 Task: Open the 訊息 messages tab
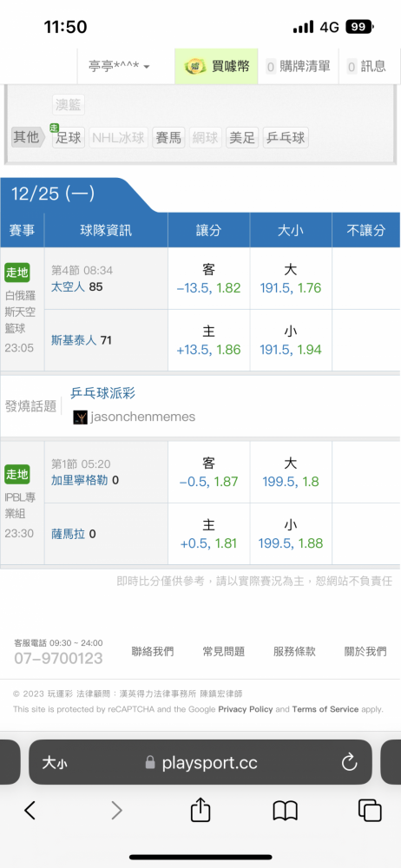366,67
